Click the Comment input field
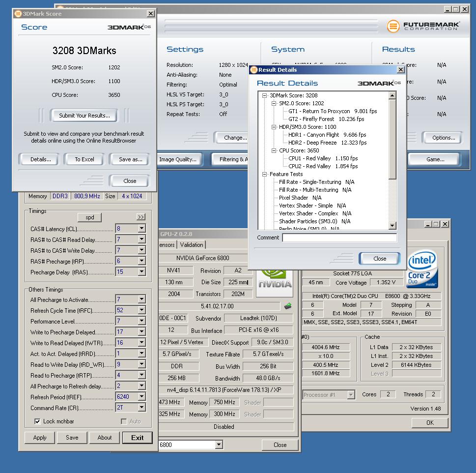Image resolution: width=476 pixels, height=473 pixels. click(x=339, y=237)
